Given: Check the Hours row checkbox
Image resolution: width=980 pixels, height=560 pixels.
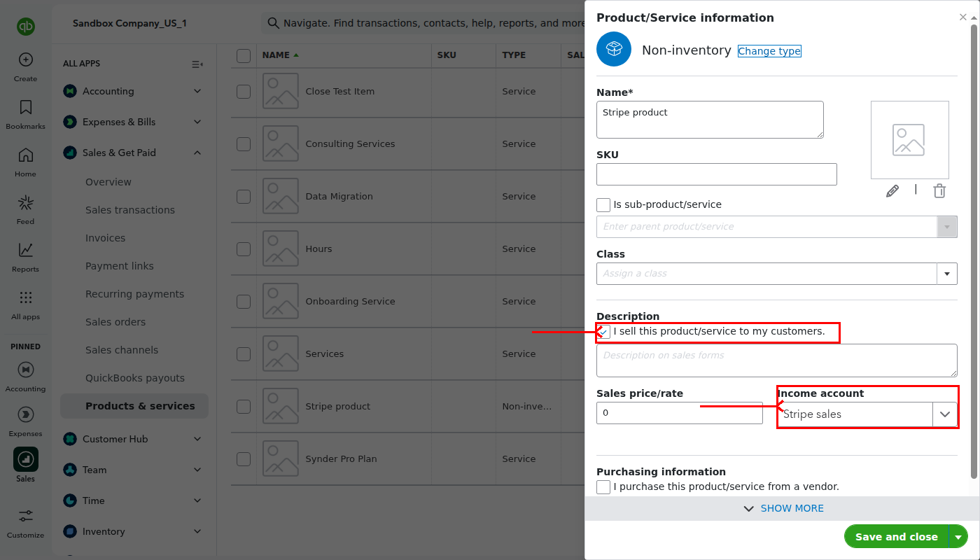Looking at the screenshot, I should click(x=244, y=249).
